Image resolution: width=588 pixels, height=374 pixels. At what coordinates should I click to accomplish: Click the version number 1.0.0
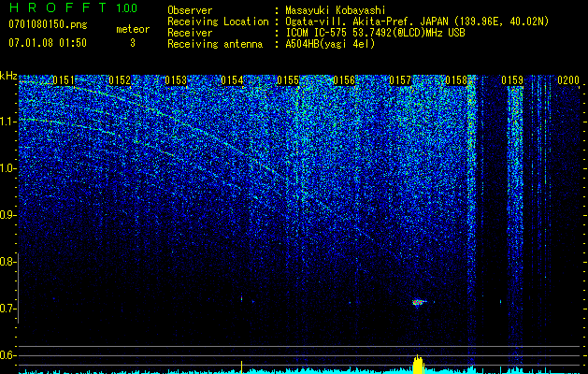126,7
